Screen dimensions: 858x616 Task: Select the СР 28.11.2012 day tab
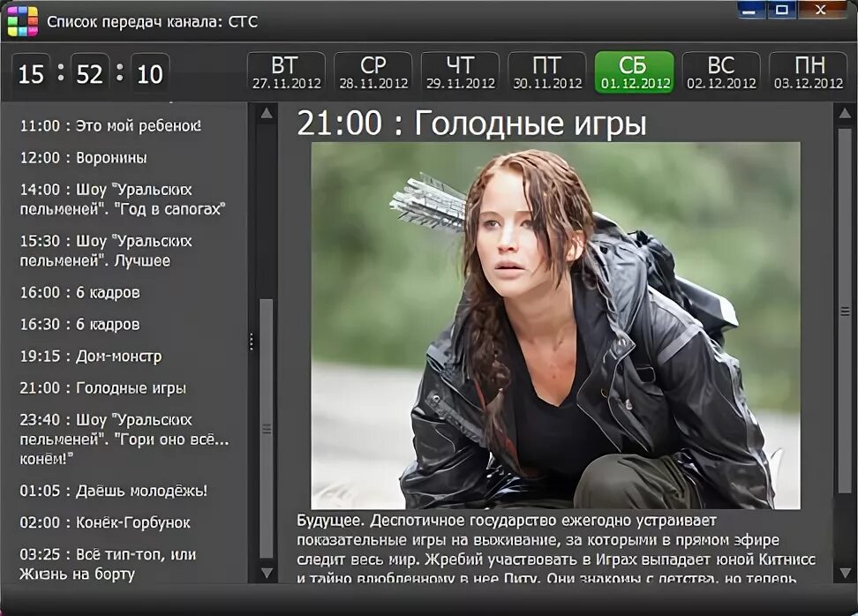pyautogui.click(x=373, y=72)
